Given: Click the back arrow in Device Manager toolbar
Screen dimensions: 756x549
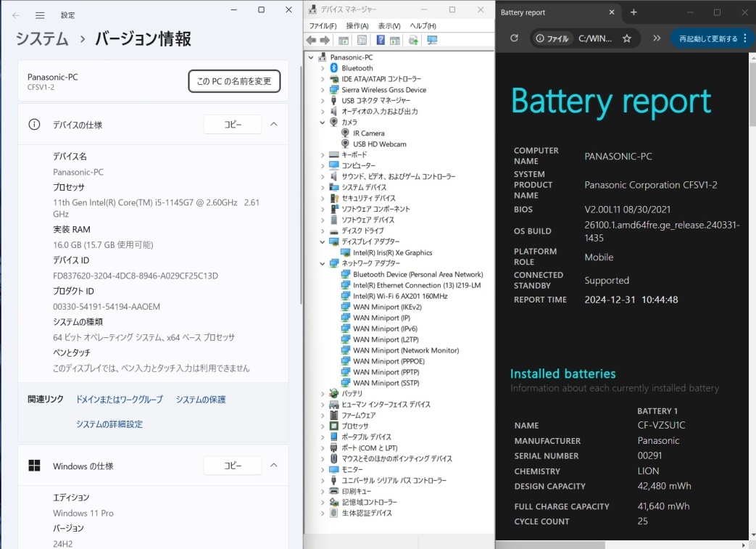Looking at the screenshot, I should pyautogui.click(x=311, y=41).
